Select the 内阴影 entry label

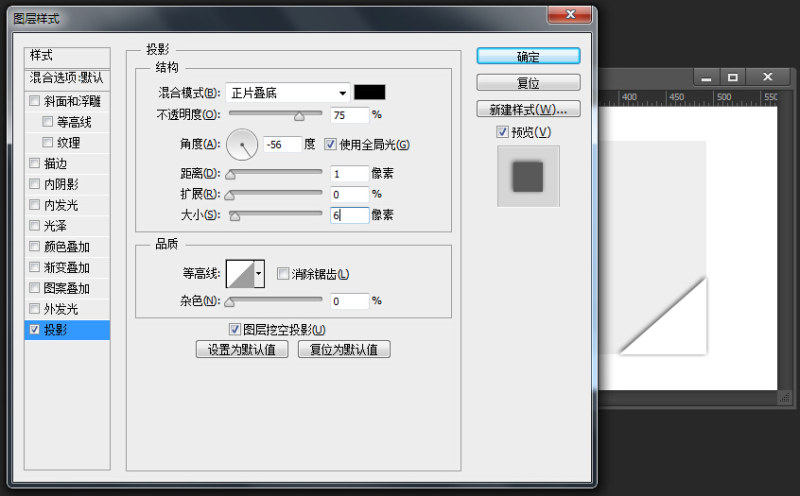coord(61,184)
